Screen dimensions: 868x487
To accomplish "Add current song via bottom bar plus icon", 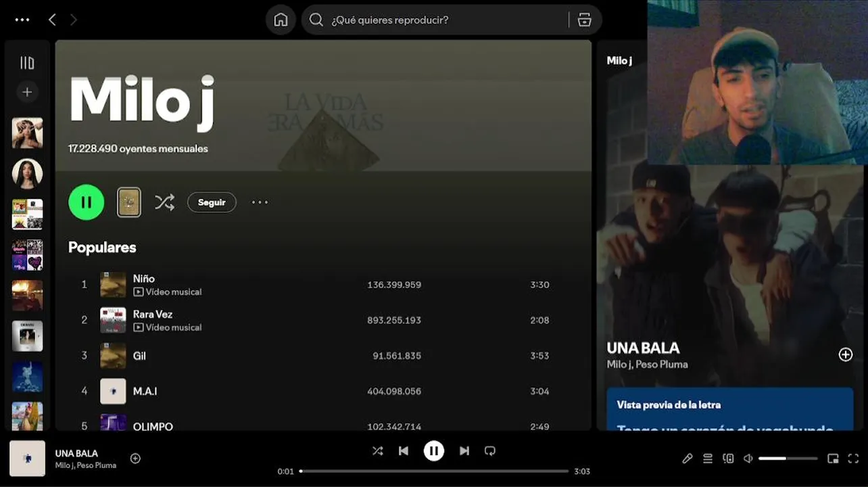I will coord(135,459).
